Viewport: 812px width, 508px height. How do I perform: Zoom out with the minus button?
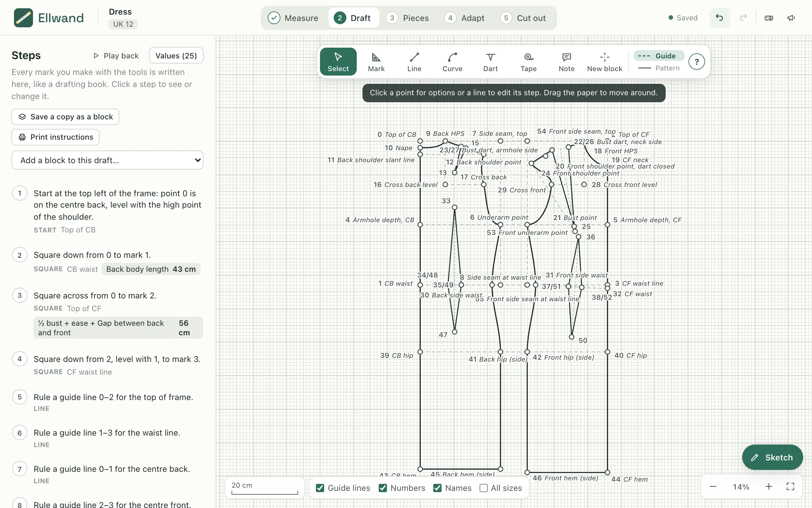713,487
